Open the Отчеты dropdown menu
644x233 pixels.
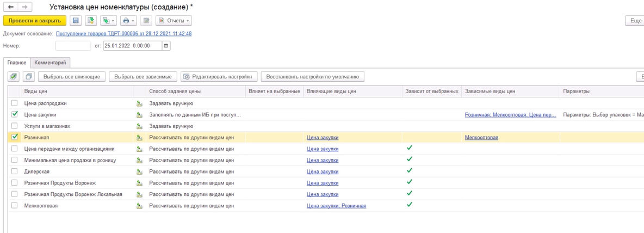(174, 21)
